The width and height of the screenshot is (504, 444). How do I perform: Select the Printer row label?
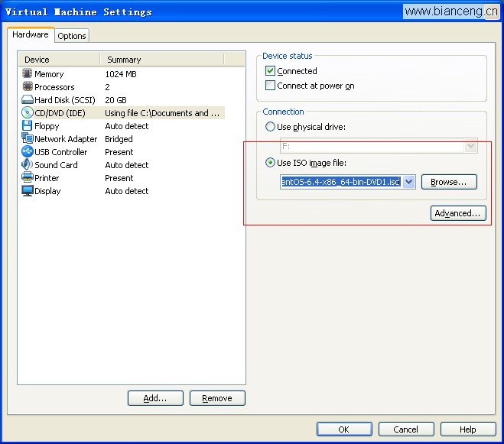point(47,178)
